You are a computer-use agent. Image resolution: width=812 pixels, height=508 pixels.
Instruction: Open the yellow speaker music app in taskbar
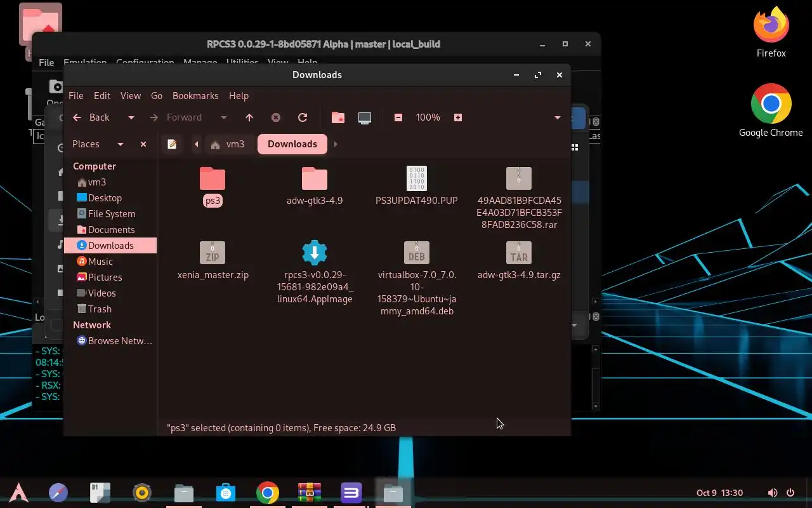coord(142,493)
